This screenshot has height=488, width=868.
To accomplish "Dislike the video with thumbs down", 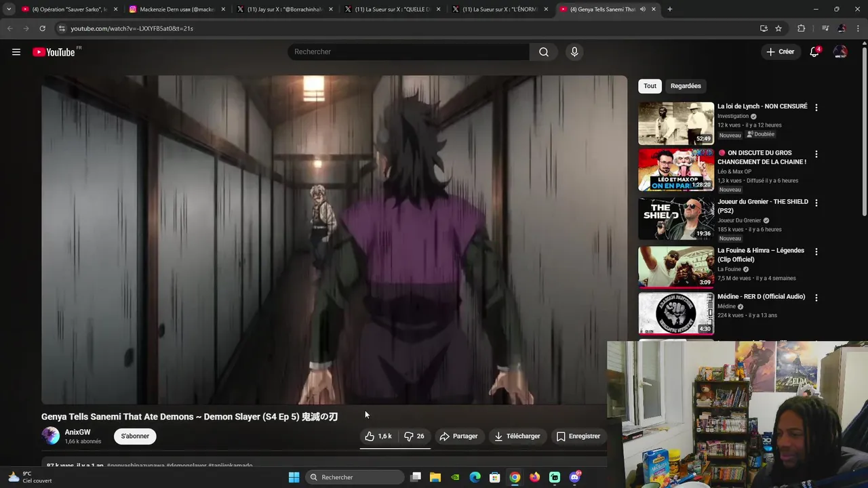I will (414, 436).
